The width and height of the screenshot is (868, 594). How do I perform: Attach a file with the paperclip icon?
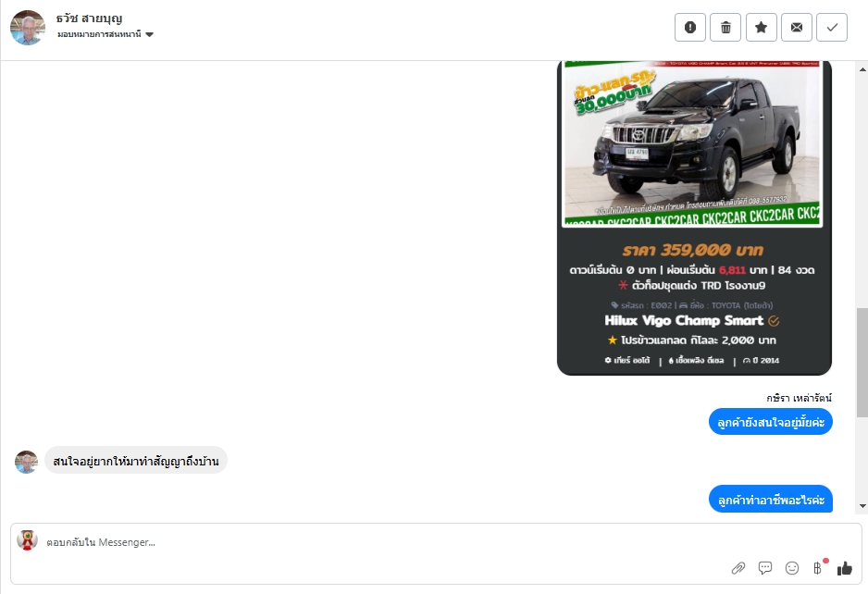(x=738, y=568)
